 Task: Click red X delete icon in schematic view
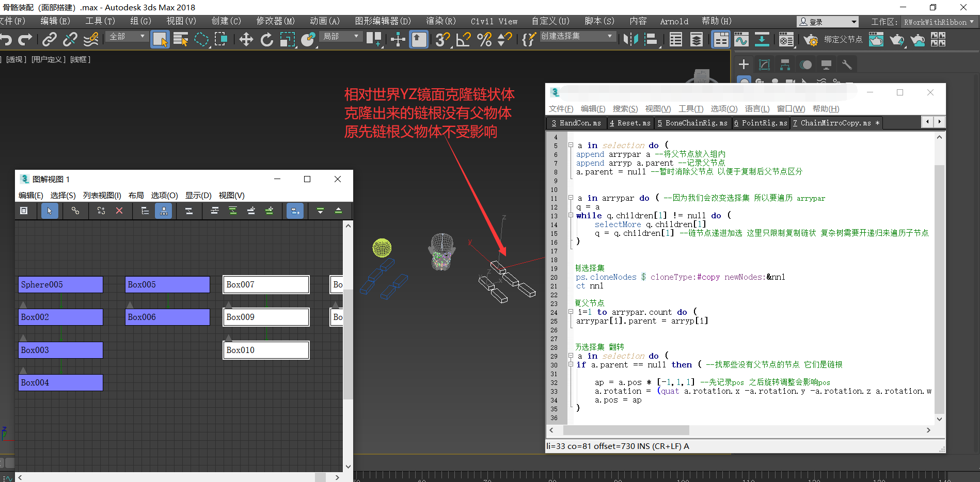pyautogui.click(x=119, y=211)
